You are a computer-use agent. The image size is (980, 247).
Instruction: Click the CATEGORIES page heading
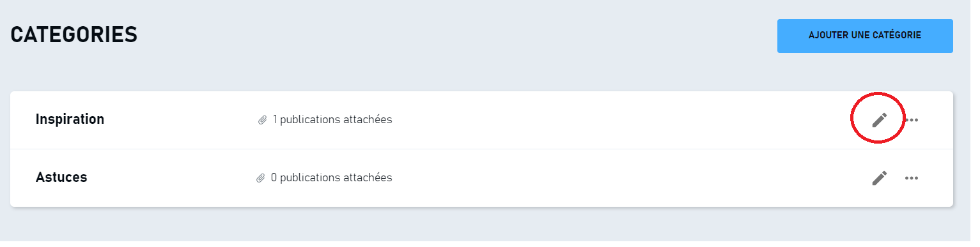74,35
